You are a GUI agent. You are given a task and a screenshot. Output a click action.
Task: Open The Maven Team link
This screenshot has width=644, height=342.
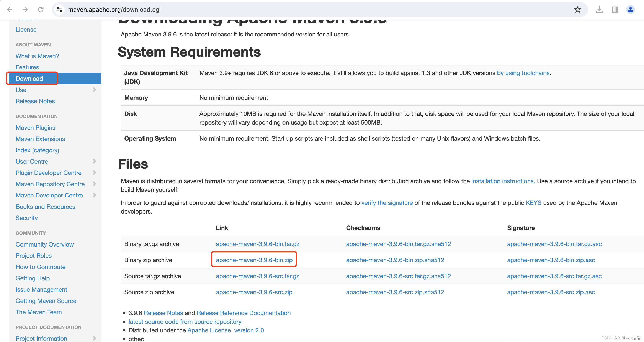point(39,312)
